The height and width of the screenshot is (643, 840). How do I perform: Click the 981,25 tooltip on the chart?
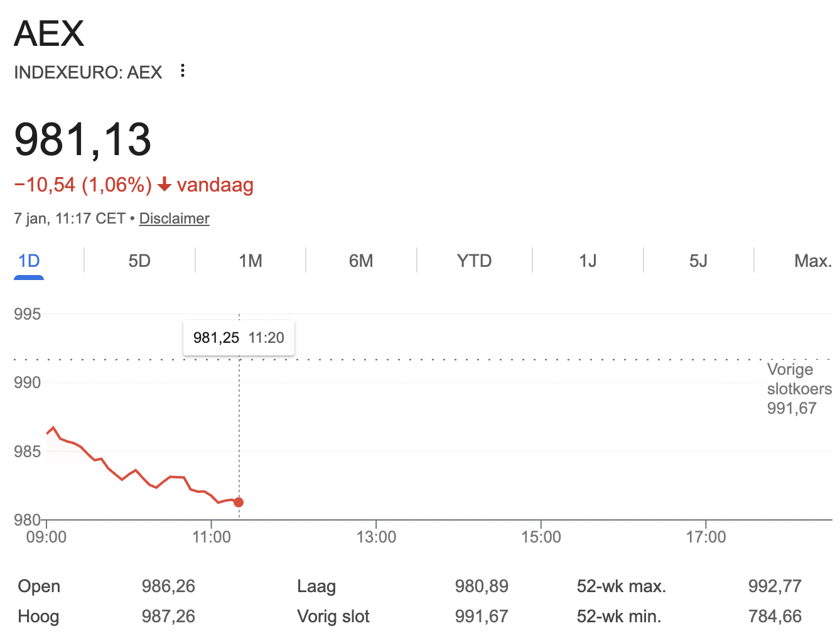239,337
